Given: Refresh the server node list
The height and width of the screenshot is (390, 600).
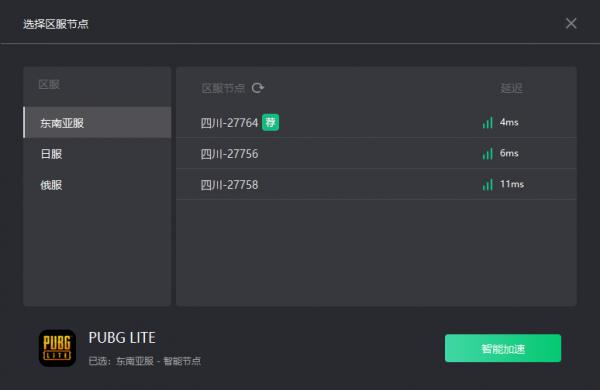Looking at the screenshot, I should tap(258, 88).
